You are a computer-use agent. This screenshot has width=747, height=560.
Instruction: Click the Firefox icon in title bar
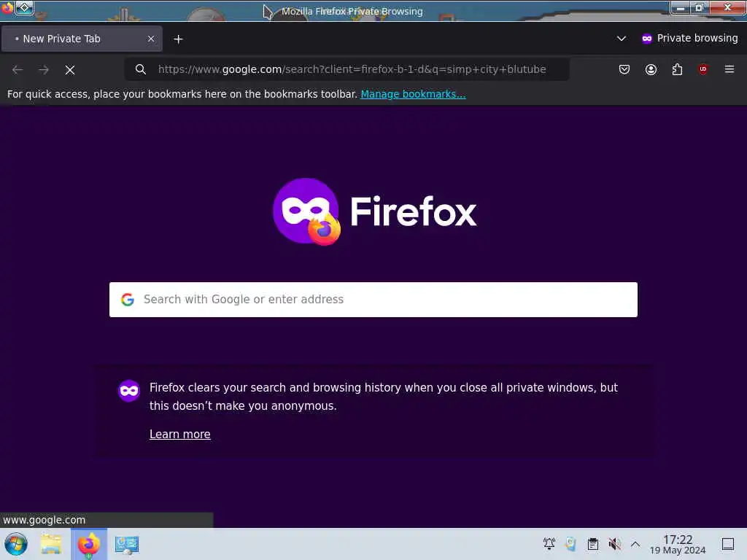[7, 7]
